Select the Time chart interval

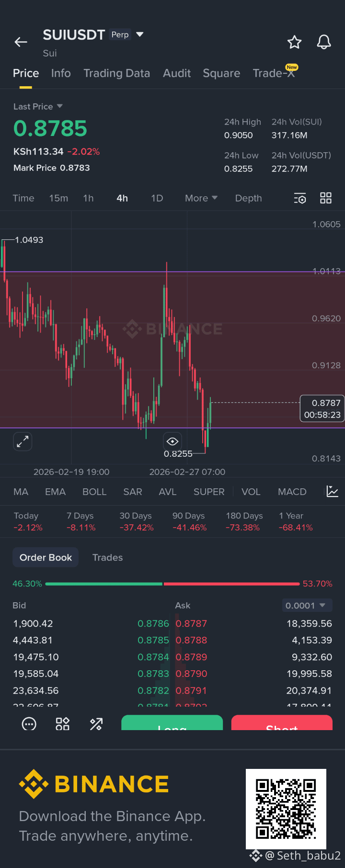click(x=23, y=198)
